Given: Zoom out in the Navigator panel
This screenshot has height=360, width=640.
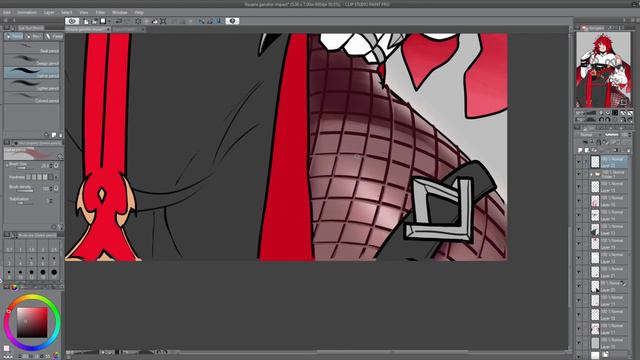Looking at the screenshot, I should pyautogui.click(x=601, y=113).
